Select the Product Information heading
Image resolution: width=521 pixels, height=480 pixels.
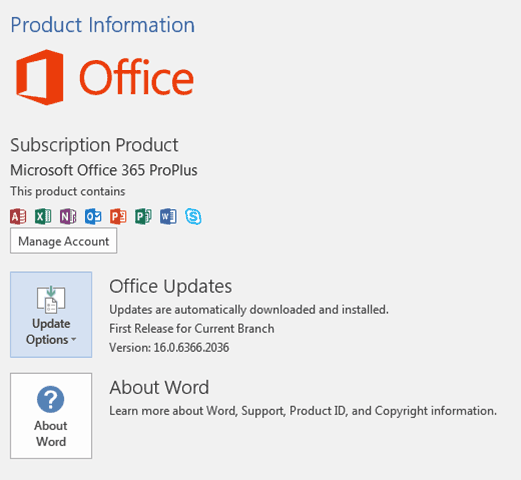103,25
